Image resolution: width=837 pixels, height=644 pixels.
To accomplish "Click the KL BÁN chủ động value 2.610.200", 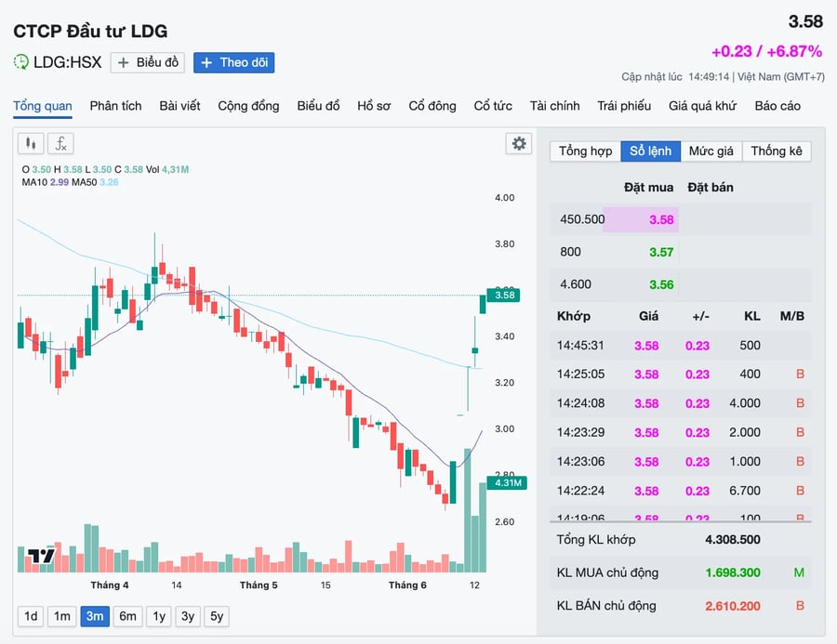I will [733, 606].
